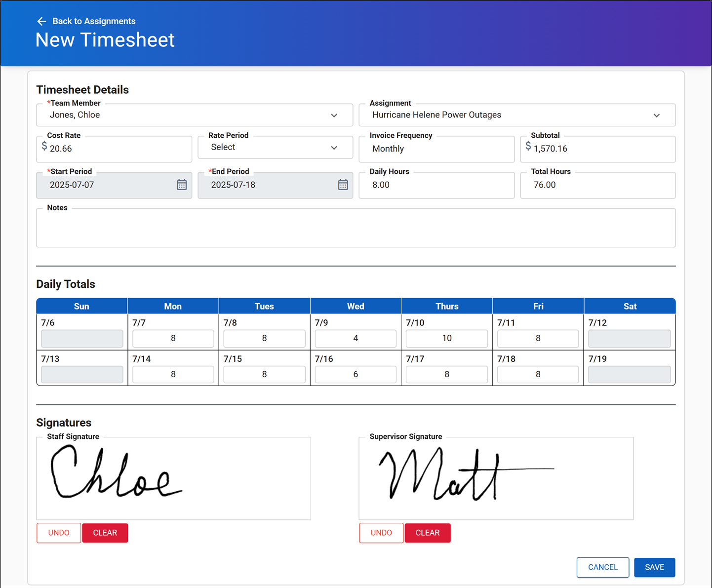712x588 pixels.
Task: Undo the Supervisor Signature stroke
Action: point(381,533)
